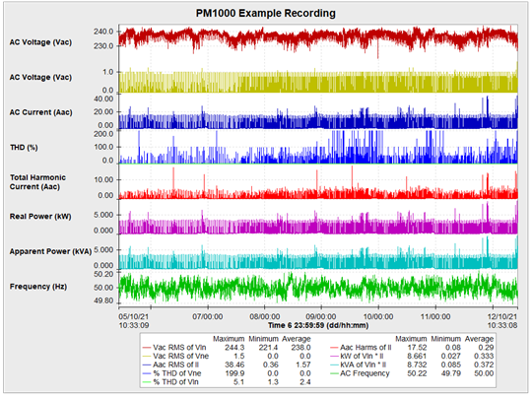Click the right Average column header in legend
The width and height of the screenshot is (532, 398).
pyautogui.click(x=479, y=339)
